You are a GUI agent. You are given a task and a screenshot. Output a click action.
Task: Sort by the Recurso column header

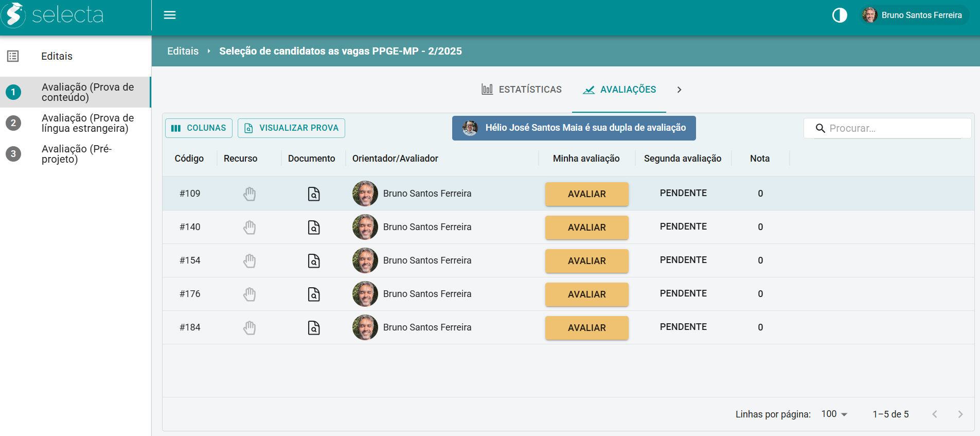(240, 159)
